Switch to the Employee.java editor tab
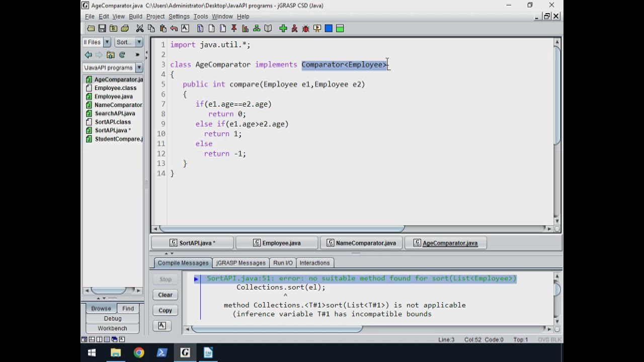Viewport: 644px width, 362px height. [277, 243]
